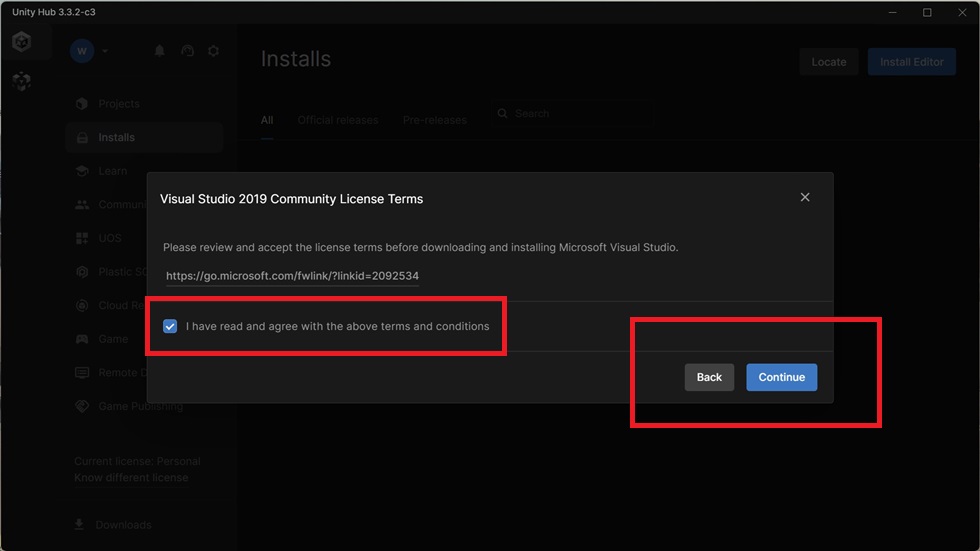The height and width of the screenshot is (551, 980).
Task: Uncheck the agree with terms checkbox
Action: coord(170,326)
